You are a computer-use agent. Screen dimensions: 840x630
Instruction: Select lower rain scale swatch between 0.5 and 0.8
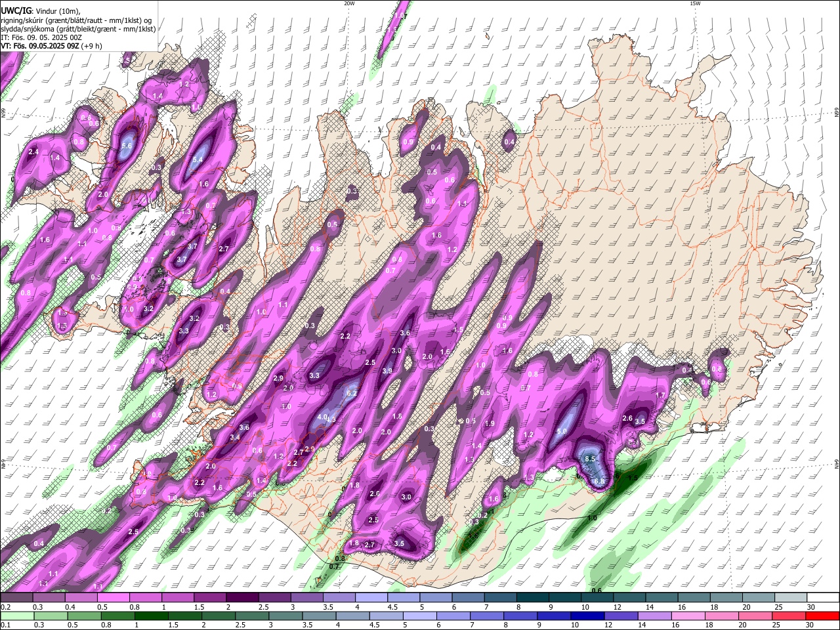(84, 616)
